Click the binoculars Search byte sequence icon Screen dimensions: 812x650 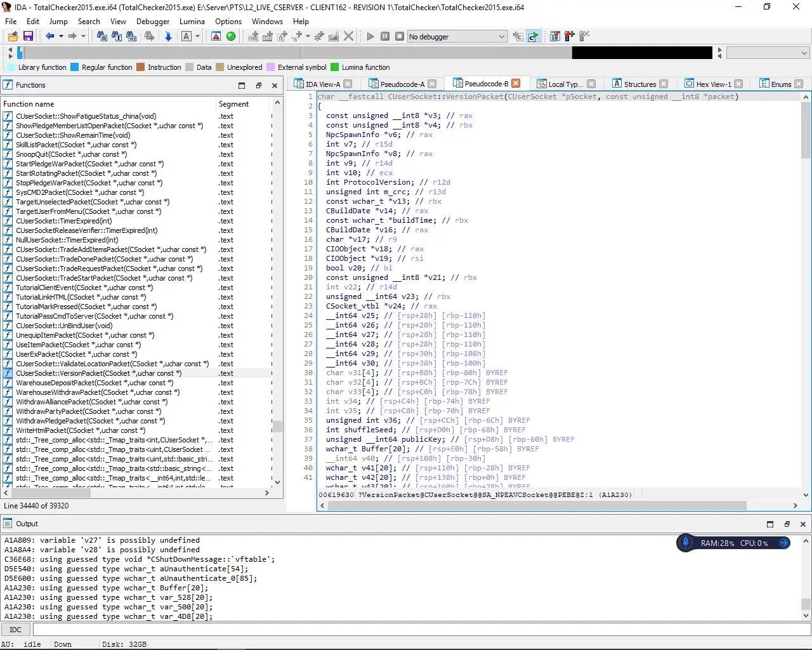(131, 36)
